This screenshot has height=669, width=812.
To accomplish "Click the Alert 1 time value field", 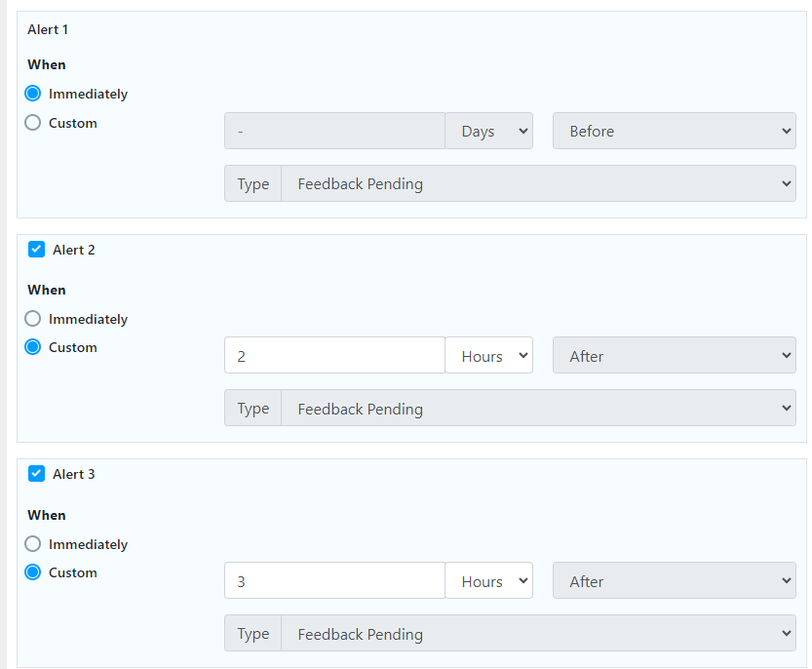I will coord(334,131).
